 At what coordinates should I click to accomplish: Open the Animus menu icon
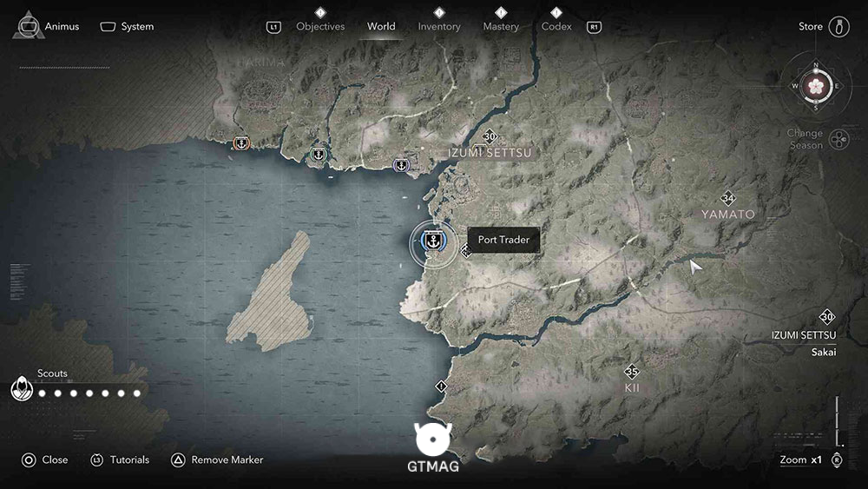[x=29, y=25]
